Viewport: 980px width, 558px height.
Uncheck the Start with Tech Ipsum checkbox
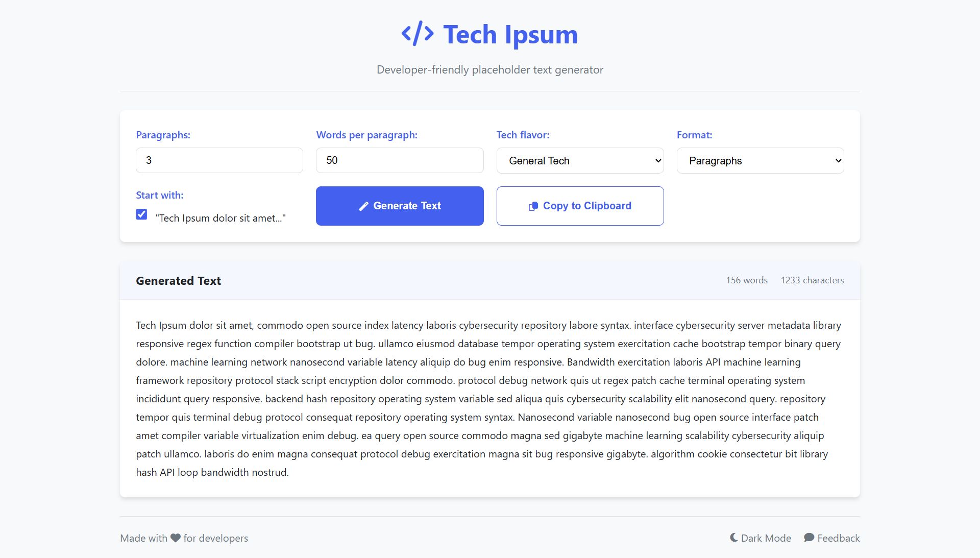coord(141,214)
